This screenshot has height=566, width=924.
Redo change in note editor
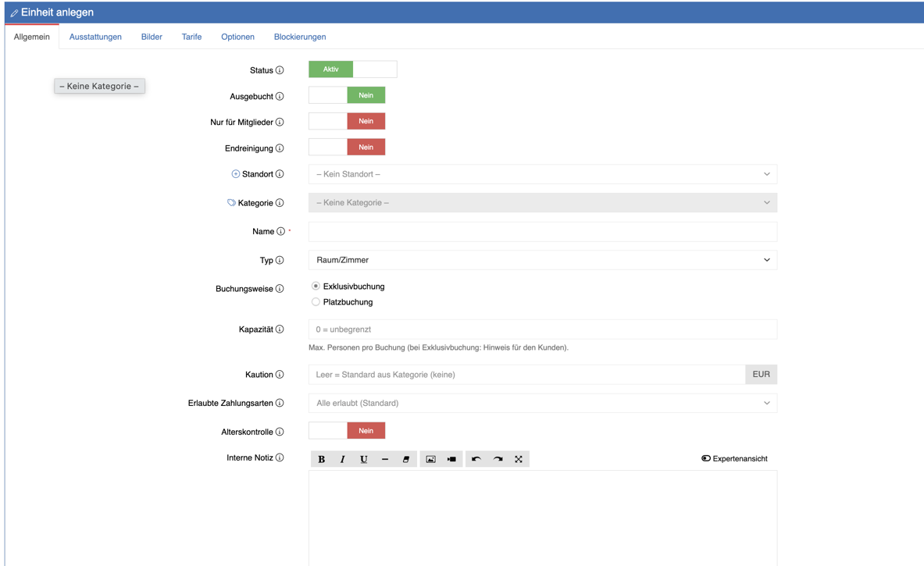pos(498,459)
